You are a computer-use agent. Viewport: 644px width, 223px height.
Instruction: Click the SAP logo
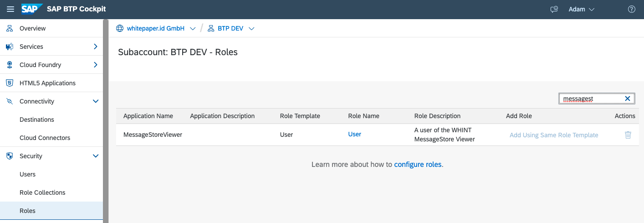coord(32,9)
